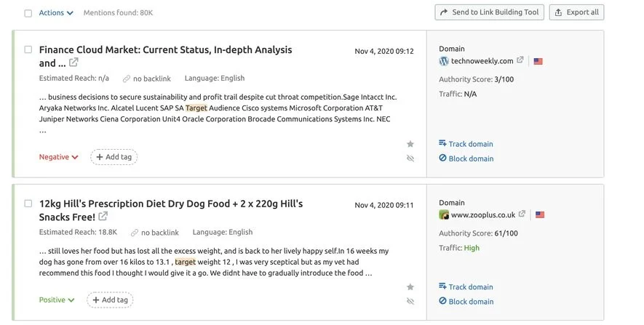Hide the Hill's Dog Food mention
This screenshot has width=644, height=325.
(x=410, y=301)
